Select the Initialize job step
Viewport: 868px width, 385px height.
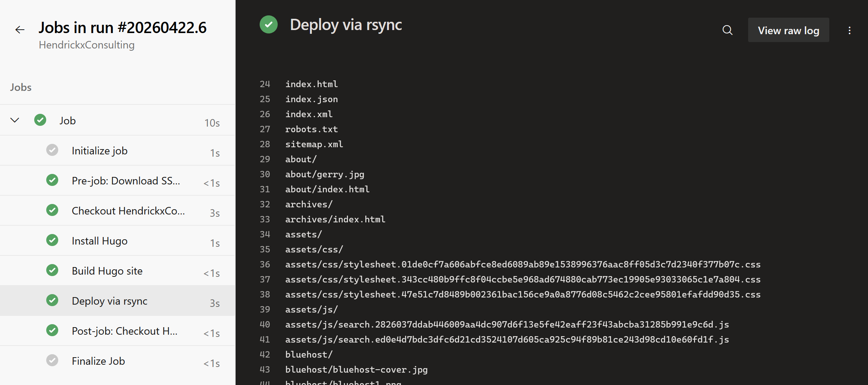click(100, 151)
